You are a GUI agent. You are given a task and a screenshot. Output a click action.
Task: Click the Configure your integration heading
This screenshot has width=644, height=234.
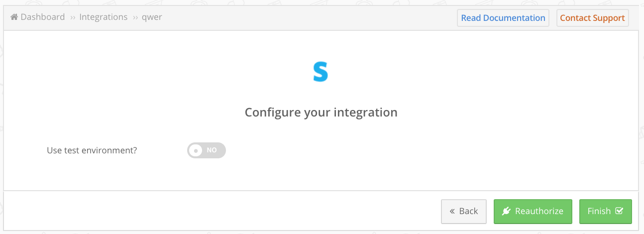pos(321,112)
